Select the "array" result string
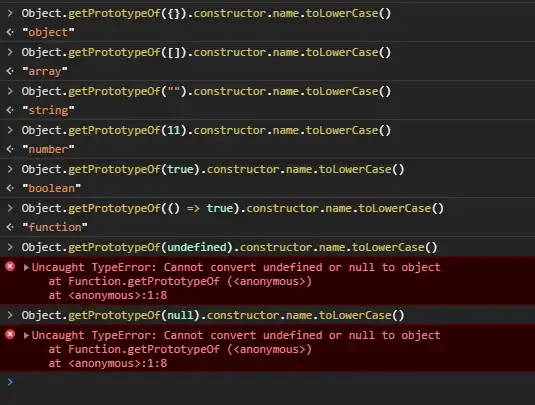This screenshot has width=535, height=405. [x=45, y=71]
